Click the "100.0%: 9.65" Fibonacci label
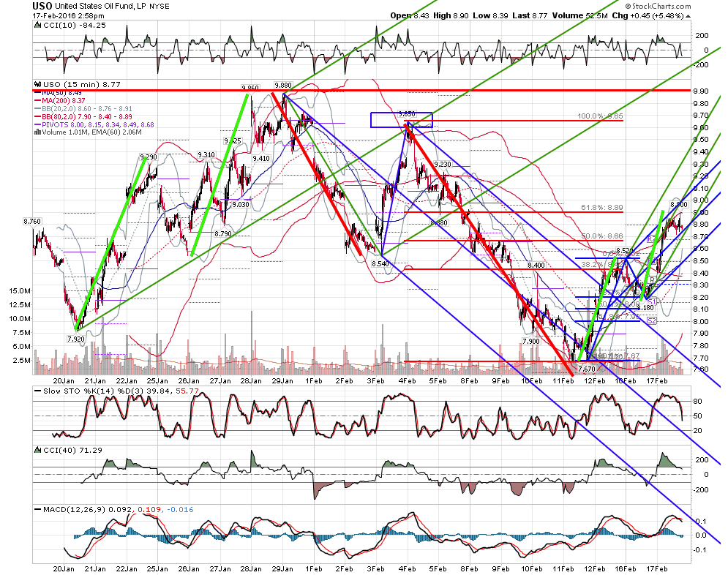Viewport: 728px width, 575px height. 600,116
